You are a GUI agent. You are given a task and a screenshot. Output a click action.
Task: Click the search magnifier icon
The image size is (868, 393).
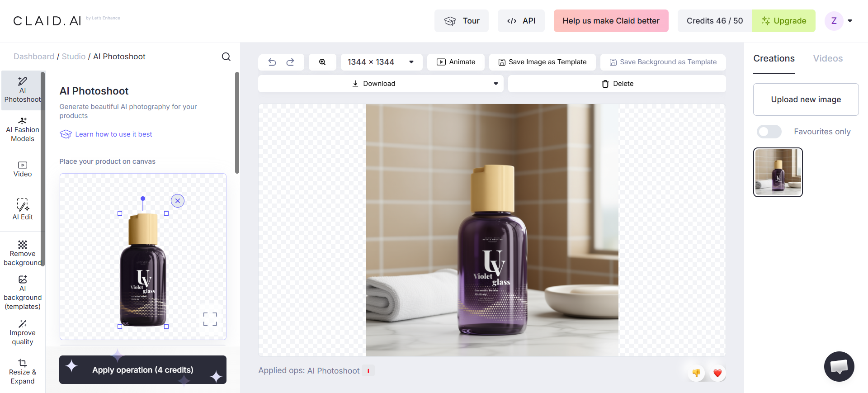click(226, 57)
